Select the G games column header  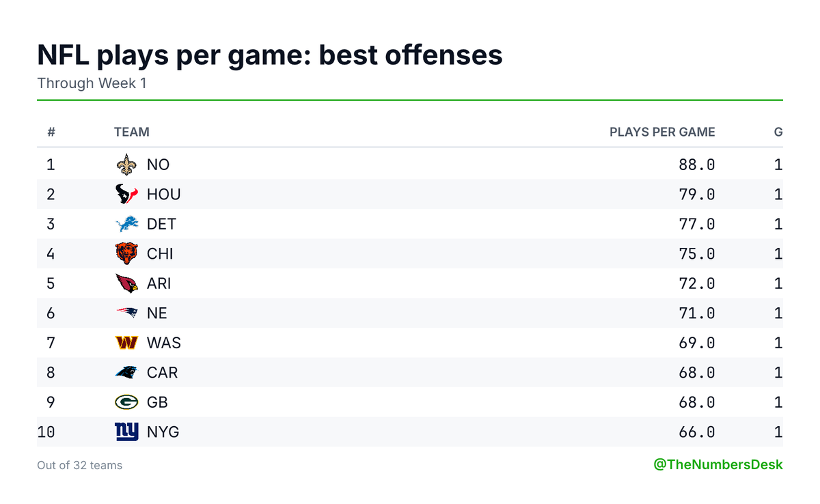tap(778, 132)
